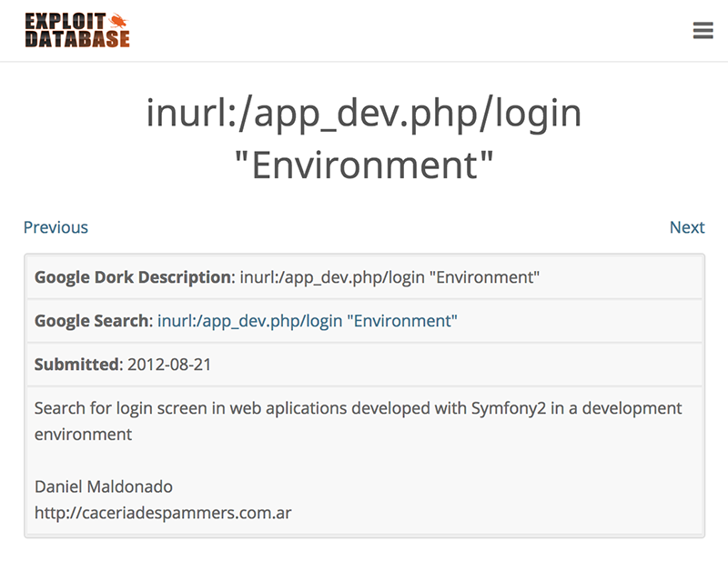Click the Exploit Database logo
This screenshot has width=728, height=561.
[76, 30]
